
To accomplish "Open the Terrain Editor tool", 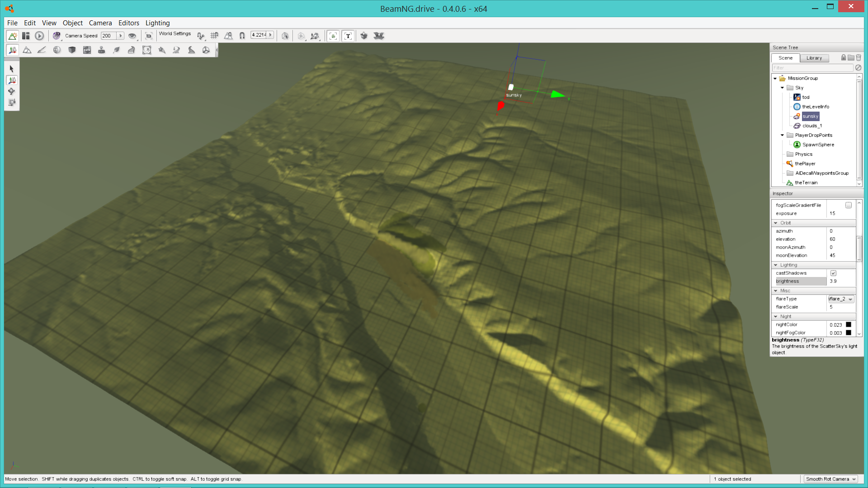I will (27, 50).
